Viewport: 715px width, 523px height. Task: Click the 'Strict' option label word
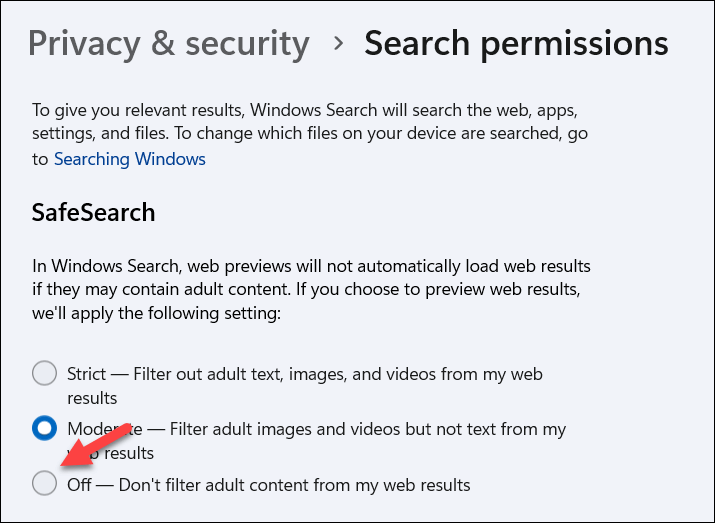coord(86,374)
